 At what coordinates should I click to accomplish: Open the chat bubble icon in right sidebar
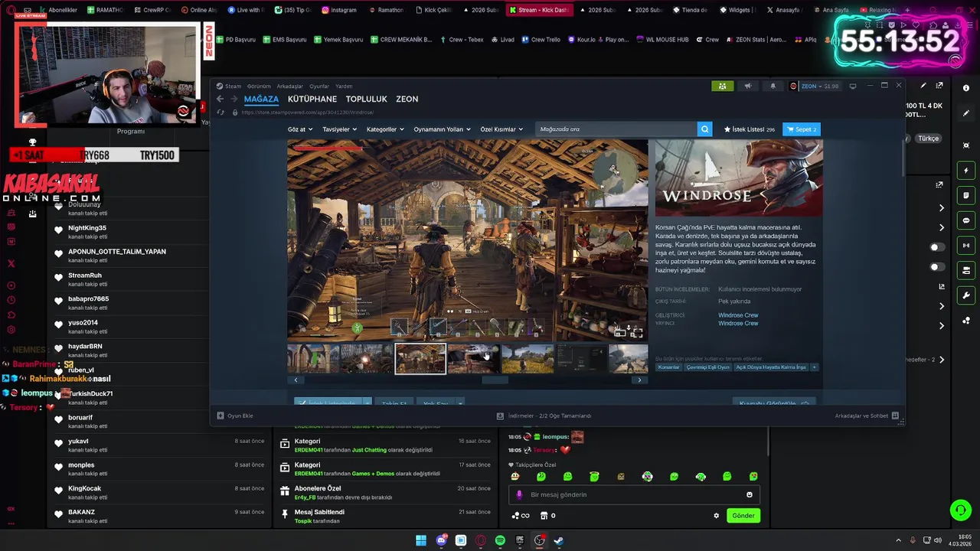966,220
